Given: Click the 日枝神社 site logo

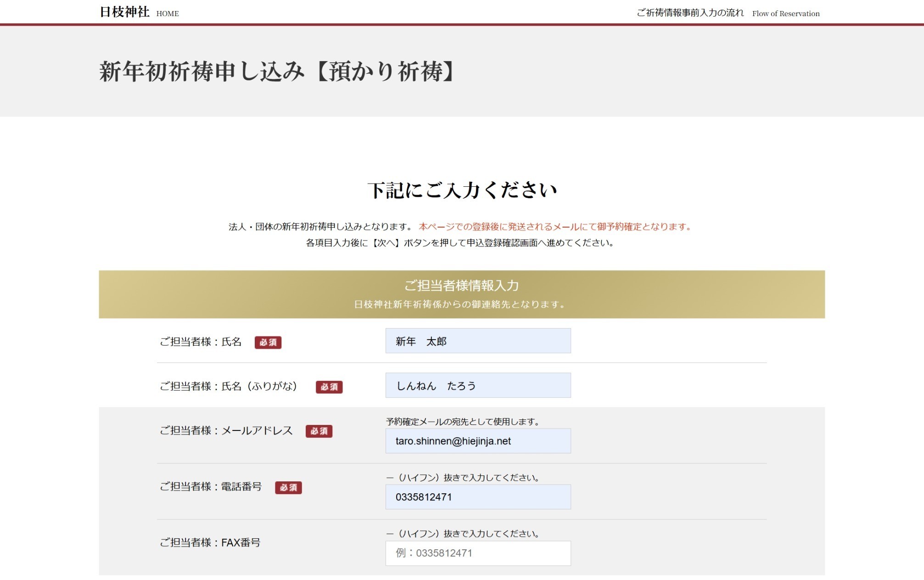Looking at the screenshot, I should coord(124,12).
